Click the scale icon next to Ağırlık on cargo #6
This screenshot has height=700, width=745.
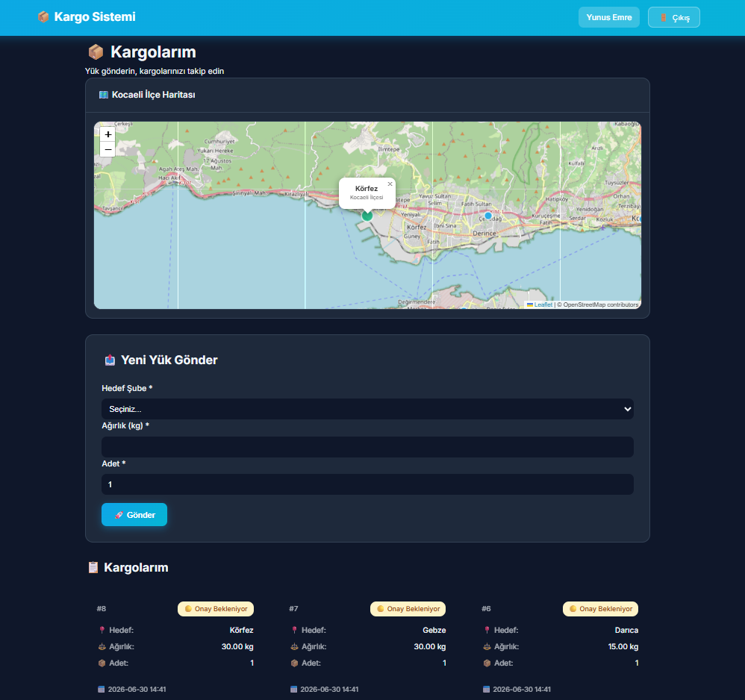pyautogui.click(x=487, y=647)
